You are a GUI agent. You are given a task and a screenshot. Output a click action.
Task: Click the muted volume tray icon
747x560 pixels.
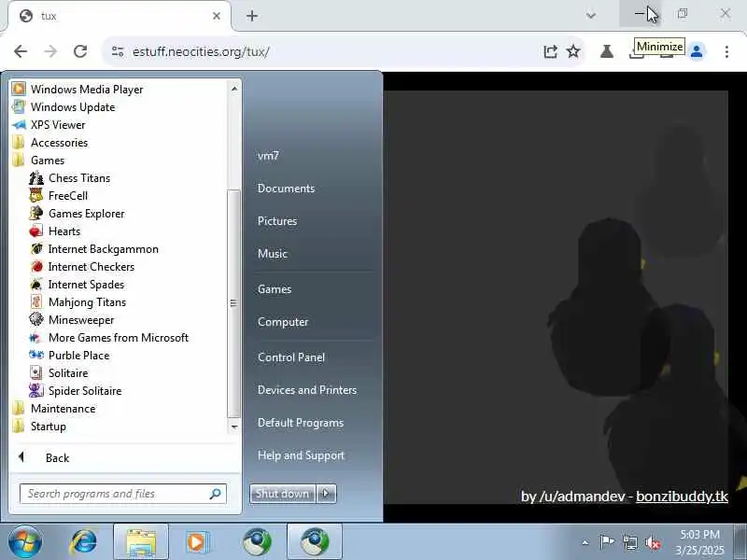653,542
